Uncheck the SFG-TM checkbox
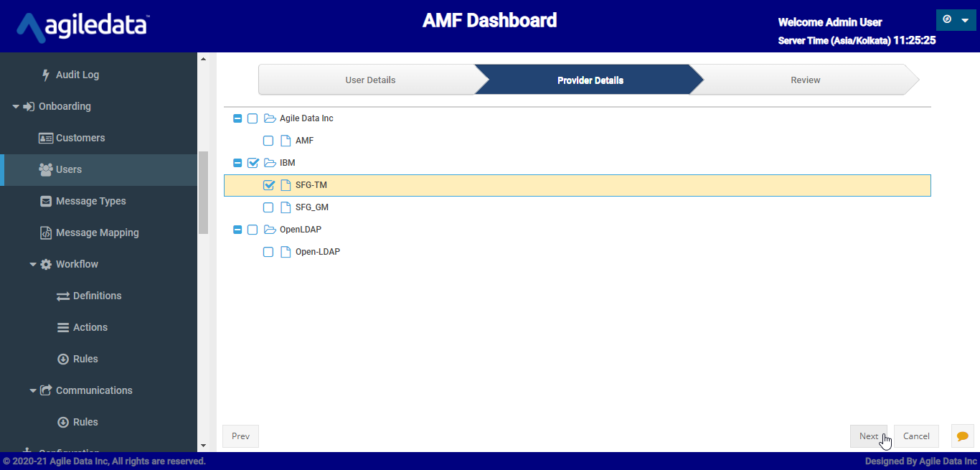The image size is (980, 470). pos(268,185)
